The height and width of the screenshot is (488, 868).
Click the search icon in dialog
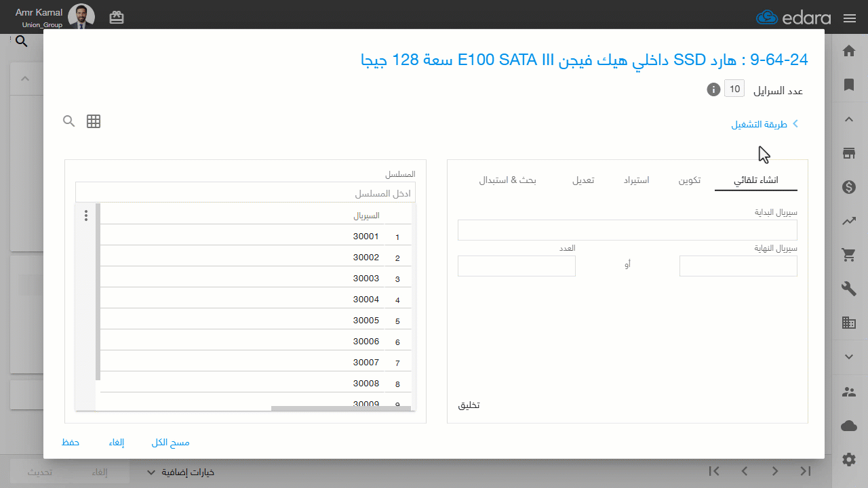69,121
